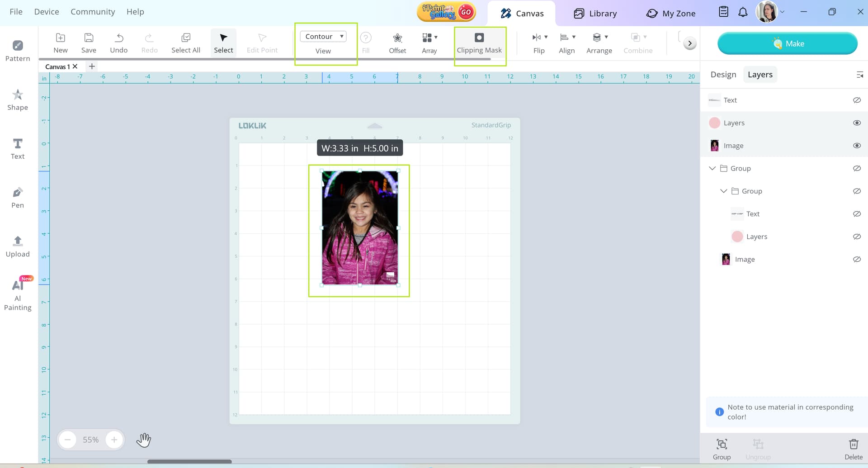This screenshot has height=468, width=868.
Task: Open the Shape tool
Action: click(x=18, y=99)
